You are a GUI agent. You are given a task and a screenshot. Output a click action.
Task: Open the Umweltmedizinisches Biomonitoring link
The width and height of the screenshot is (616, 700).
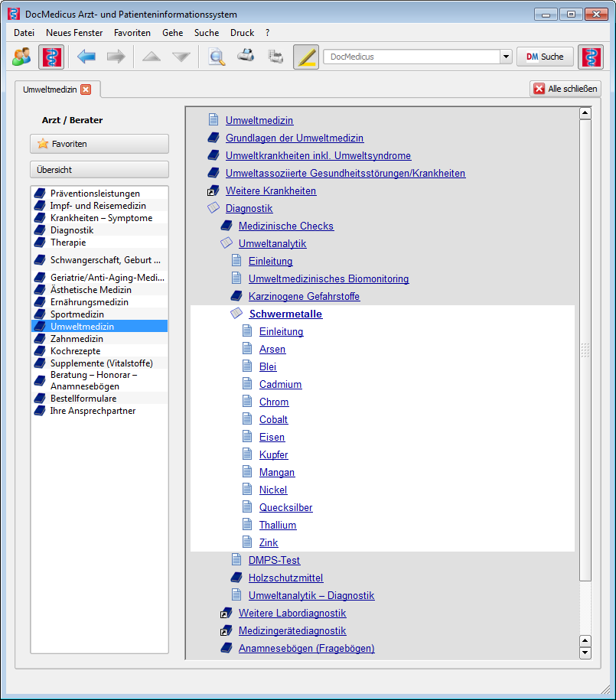click(x=329, y=278)
